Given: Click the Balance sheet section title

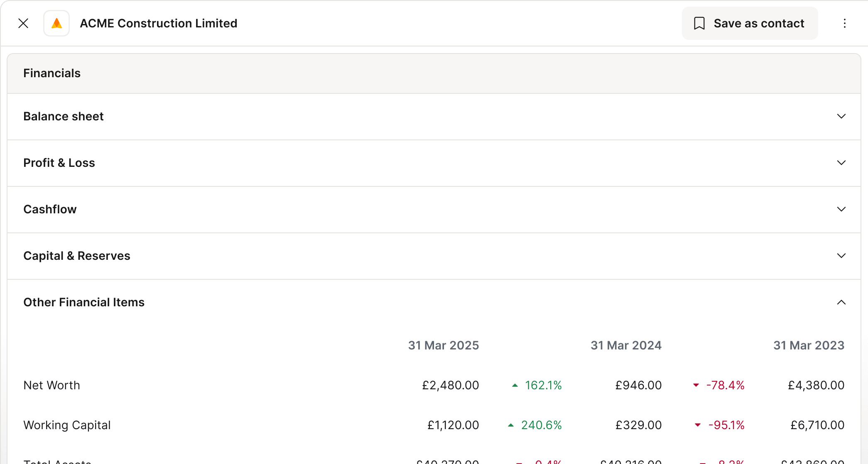Looking at the screenshot, I should point(63,116).
